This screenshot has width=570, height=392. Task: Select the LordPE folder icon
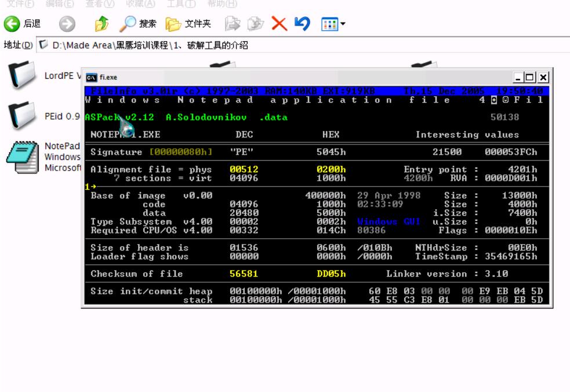tap(22, 75)
